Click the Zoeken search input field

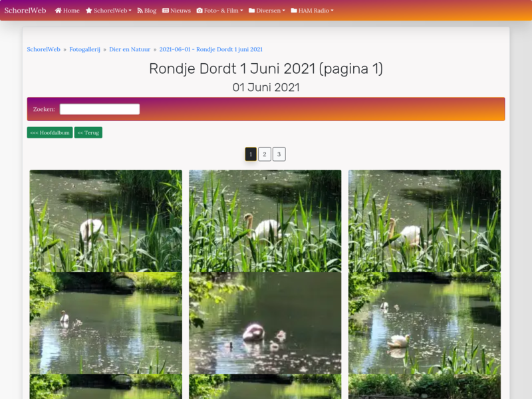coord(100,109)
